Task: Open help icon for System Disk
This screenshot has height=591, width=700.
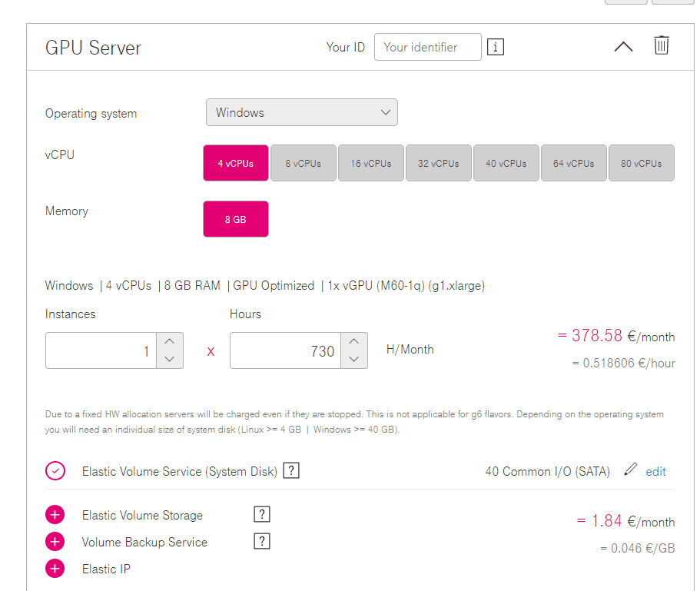Action: [291, 470]
